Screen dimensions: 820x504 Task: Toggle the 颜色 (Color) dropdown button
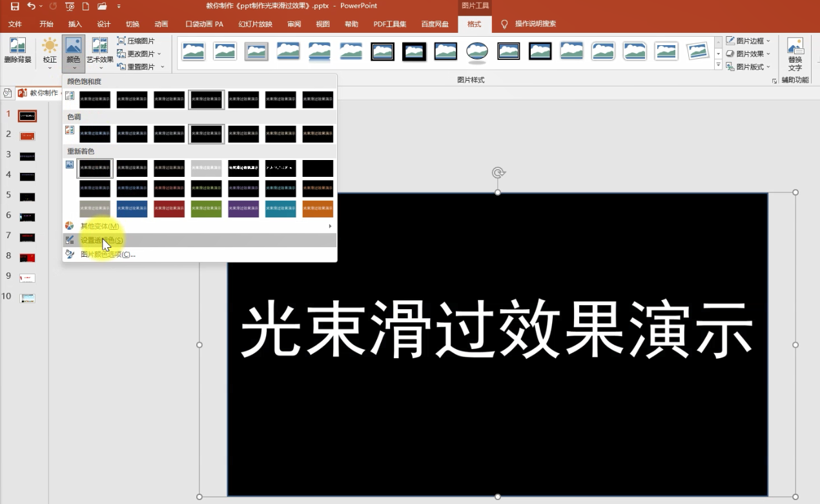[x=74, y=53]
